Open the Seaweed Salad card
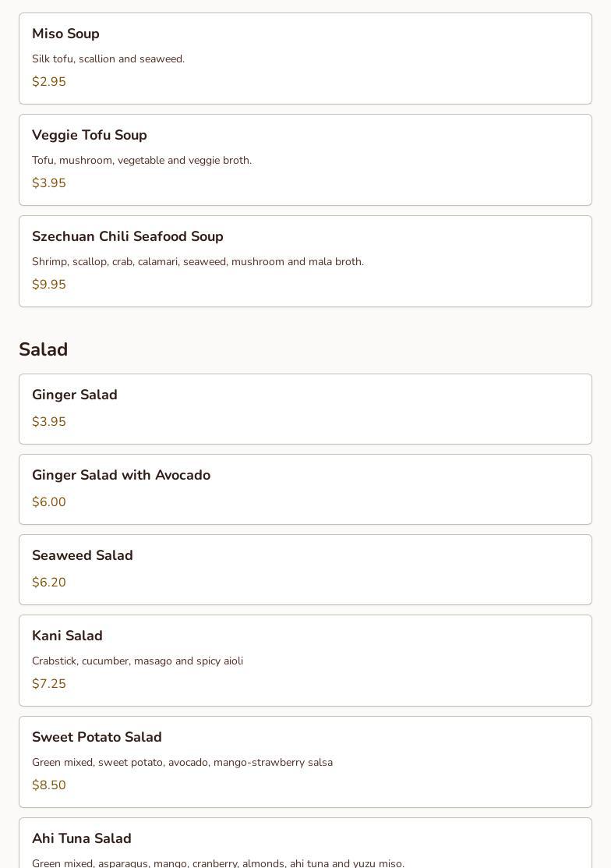611x868 pixels. pos(305,569)
